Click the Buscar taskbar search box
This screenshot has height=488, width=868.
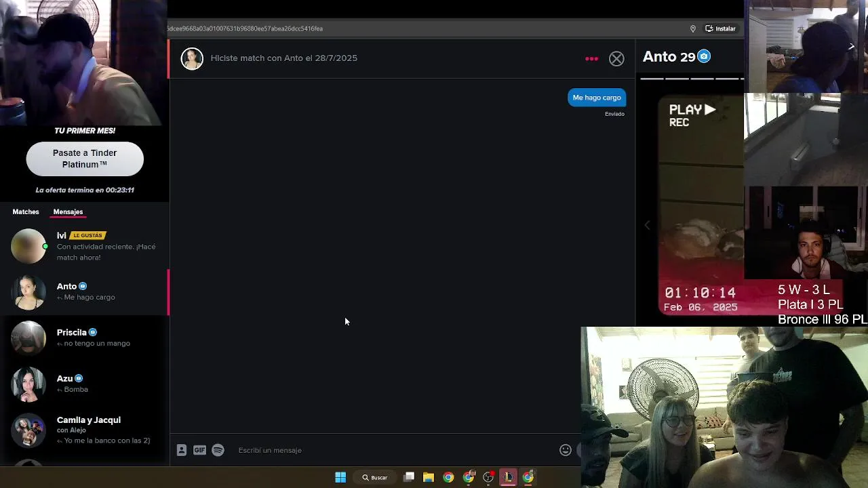(375, 477)
